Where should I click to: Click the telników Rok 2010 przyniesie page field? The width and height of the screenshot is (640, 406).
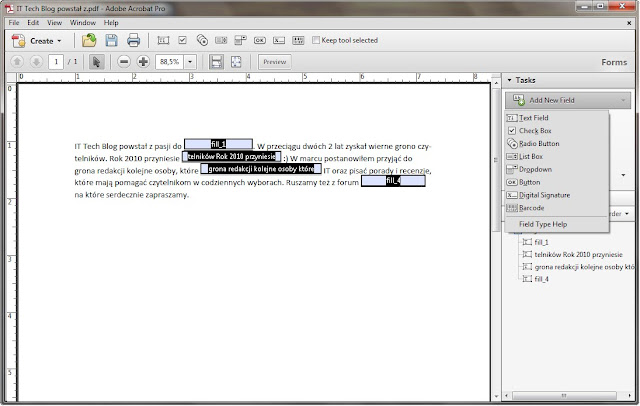[x=231, y=157]
